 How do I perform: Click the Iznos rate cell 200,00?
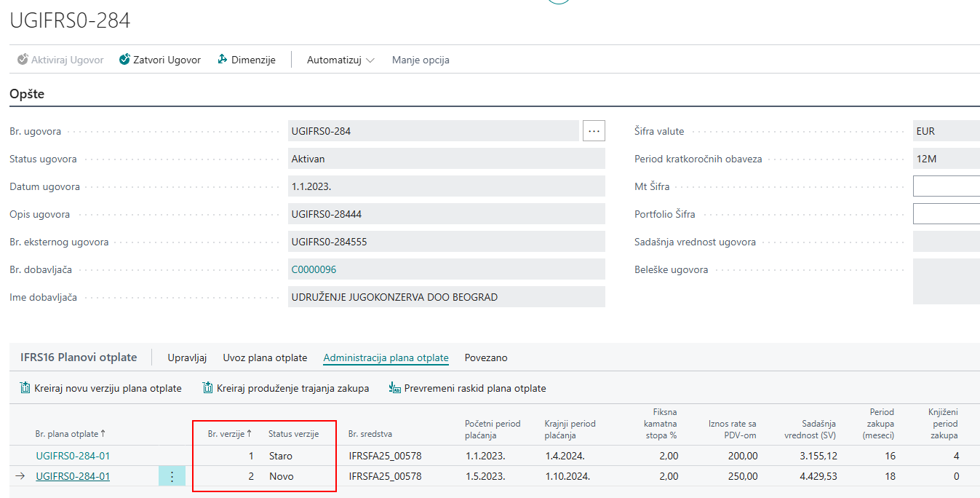(742, 456)
